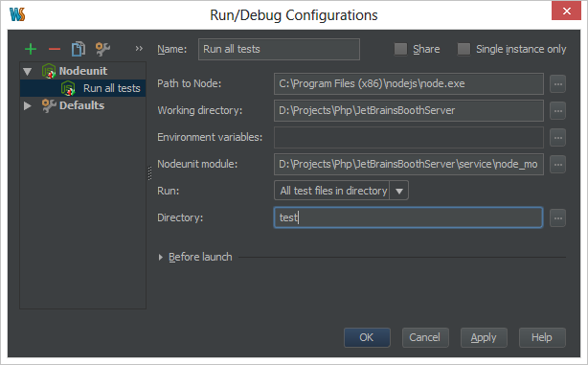
Task: Remove the selected configuration with the minus icon
Action: 55,49
